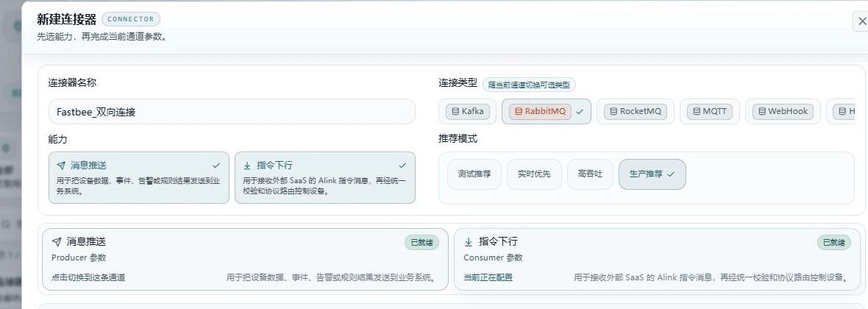Click the checkmark on the 指令下行 capability
The image size is (868, 309).
(x=402, y=166)
